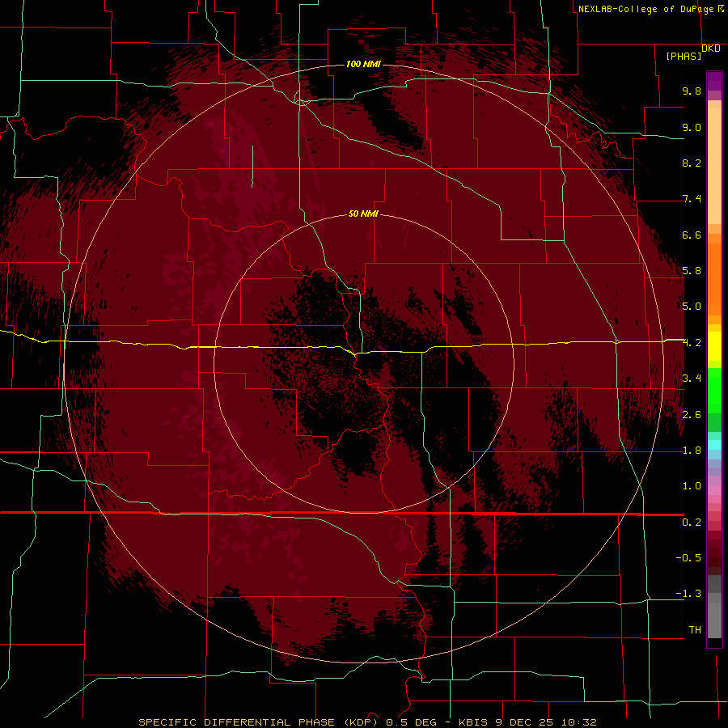Screen dimensions: 728x728
Task: Click the purple segment atop the color bar
Action: [x=714, y=82]
